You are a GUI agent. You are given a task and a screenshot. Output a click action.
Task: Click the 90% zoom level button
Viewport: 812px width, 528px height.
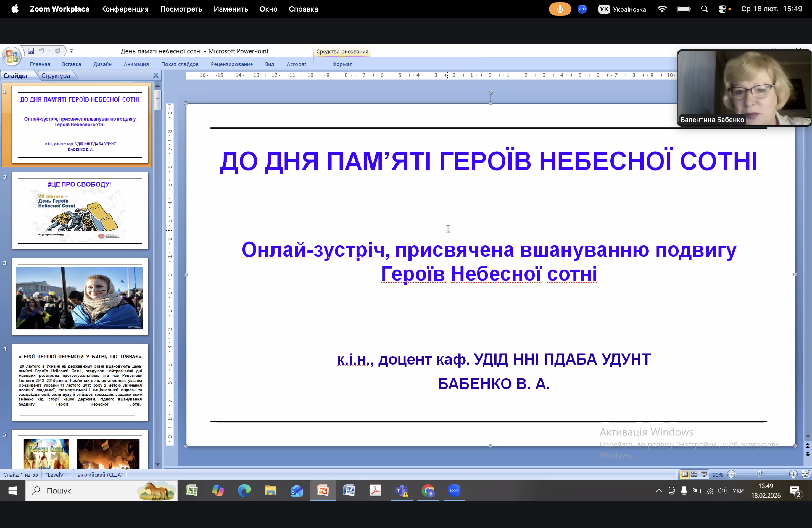point(717,475)
